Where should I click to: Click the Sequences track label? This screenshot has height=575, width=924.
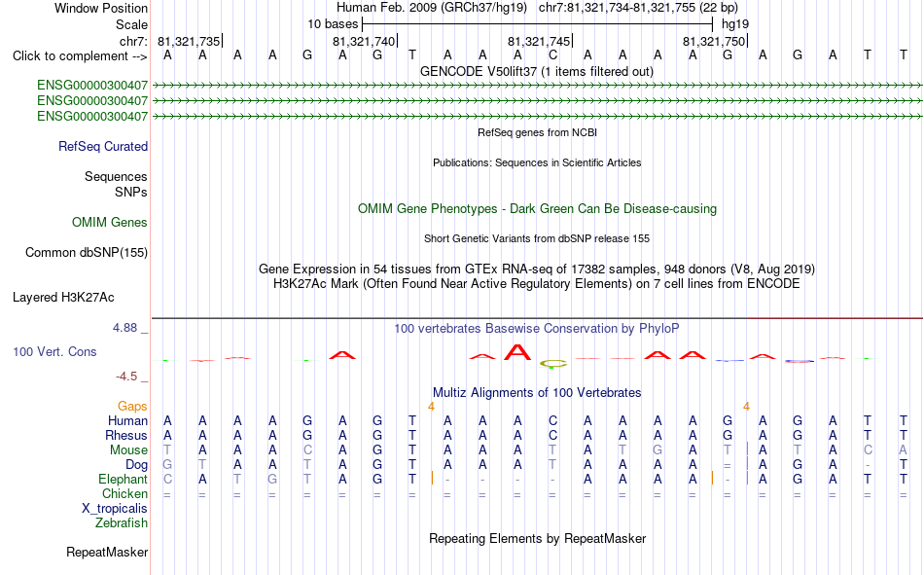point(116,176)
